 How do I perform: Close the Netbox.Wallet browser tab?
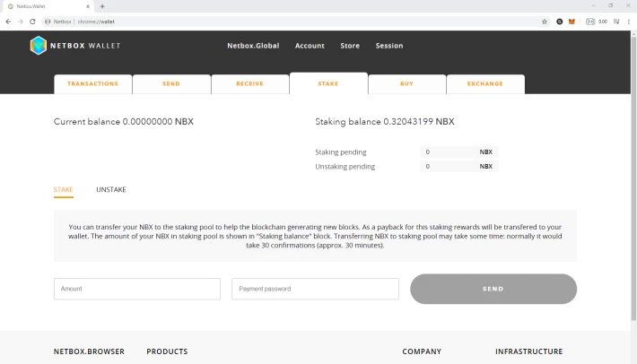(x=88, y=6)
